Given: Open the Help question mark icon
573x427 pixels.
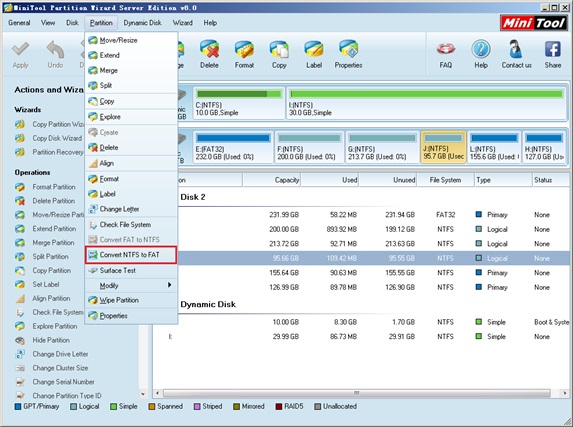Looking at the screenshot, I should tap(481, 49).
